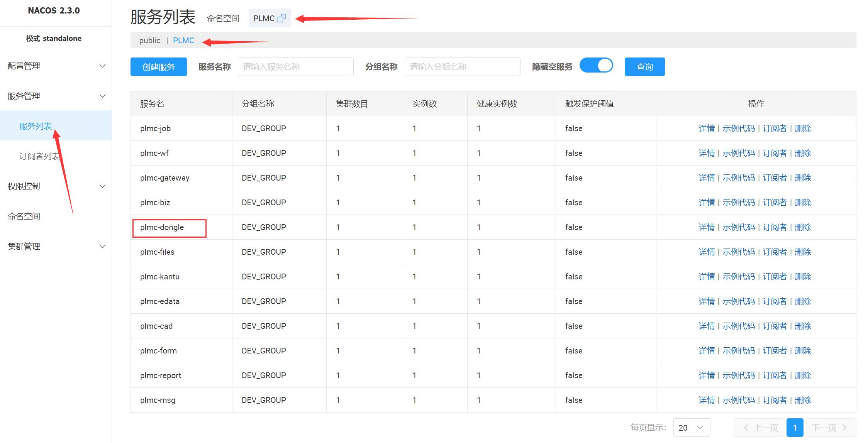This screenshot has height=443, width=868.
Task: Click the copy icon next to PLMC namespace
Action: [282, 18]
